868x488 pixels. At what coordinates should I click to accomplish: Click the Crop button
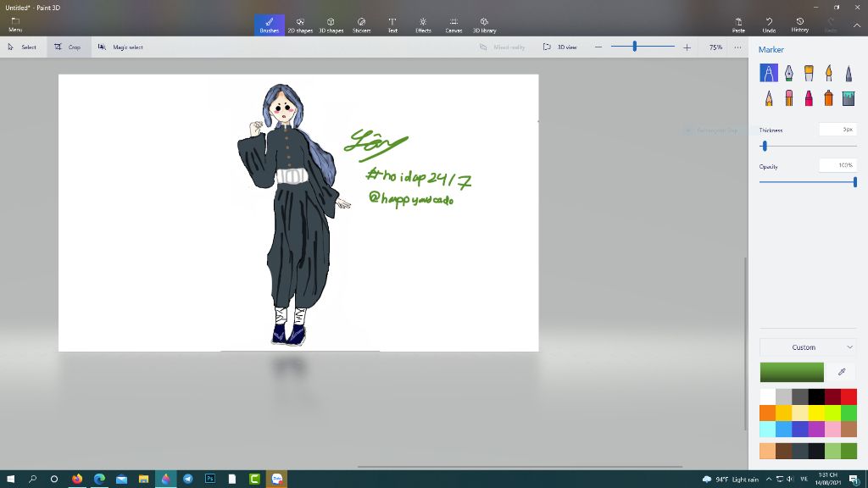68,47
